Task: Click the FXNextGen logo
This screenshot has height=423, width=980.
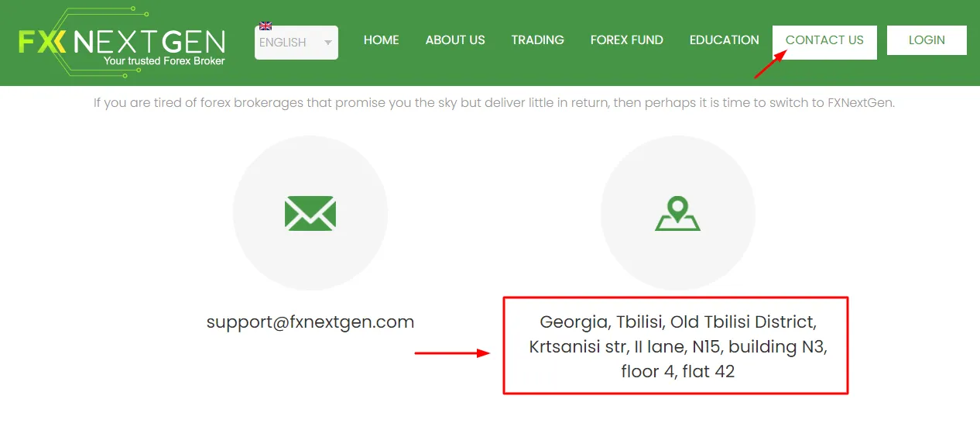Action: 122,41
